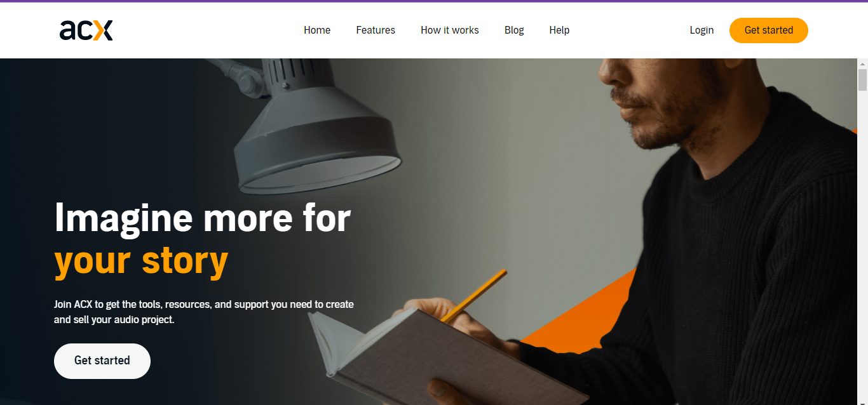The image size is (868, 405).
Task: Open the How it works page
Action: pyautogui.click(x=450, y=30)
